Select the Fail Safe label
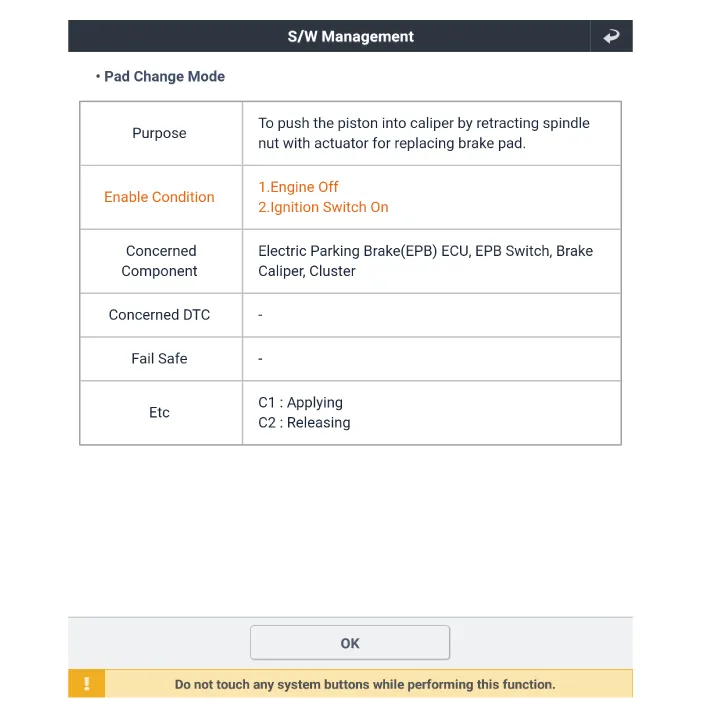 (159, 358)
